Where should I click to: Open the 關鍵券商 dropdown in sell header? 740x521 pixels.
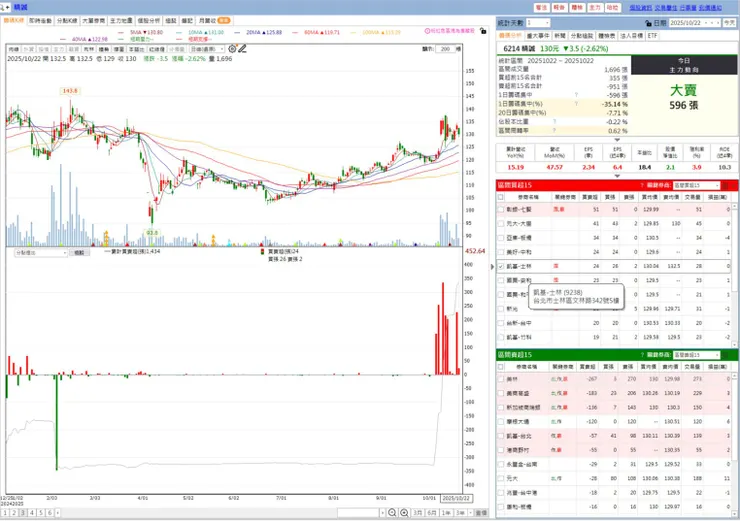[x=697, y=354]
